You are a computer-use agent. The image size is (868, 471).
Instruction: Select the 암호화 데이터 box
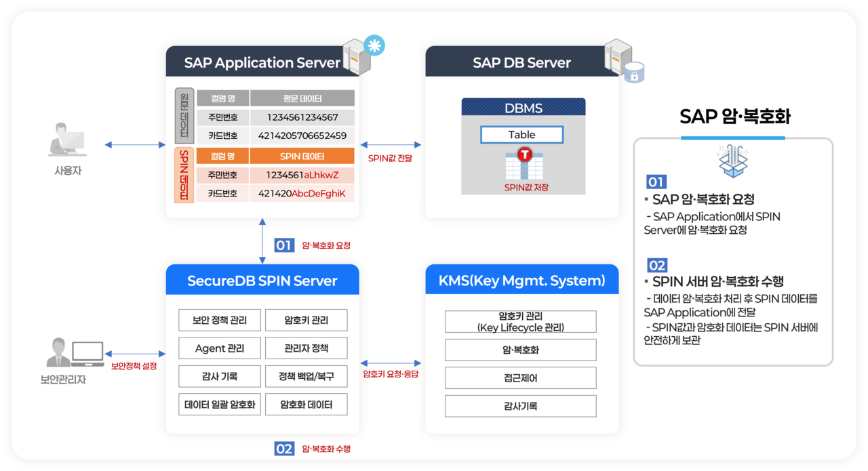(307, 405)
